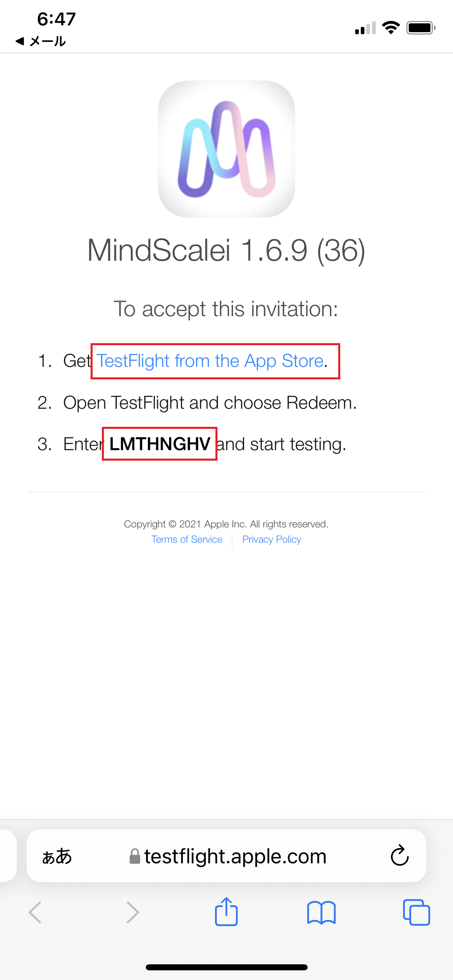Tap the Wi-Fi status icon
453x980 pixels.
tap(391, 28)
